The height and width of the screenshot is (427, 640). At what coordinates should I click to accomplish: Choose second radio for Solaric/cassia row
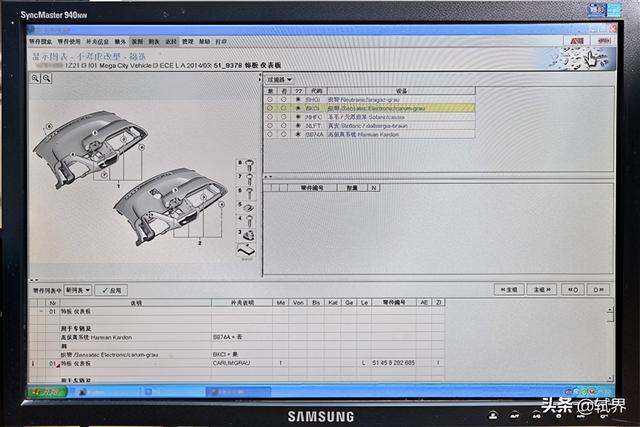(x=284, y=117)
